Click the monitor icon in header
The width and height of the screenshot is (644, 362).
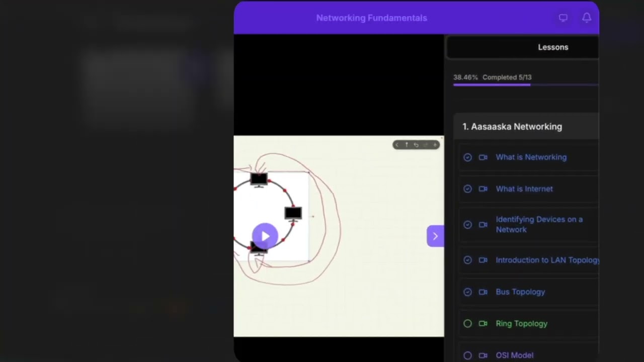[x=563, y=18]
